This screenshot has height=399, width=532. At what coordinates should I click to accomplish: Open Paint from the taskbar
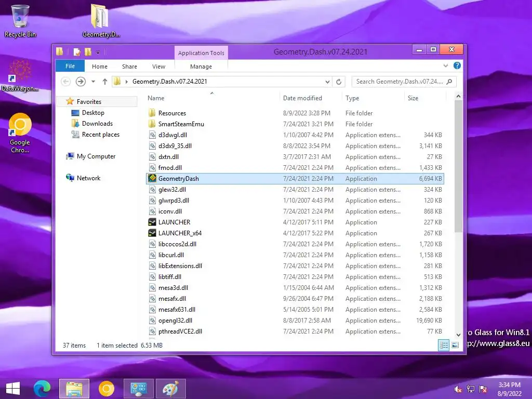(170, 389)
